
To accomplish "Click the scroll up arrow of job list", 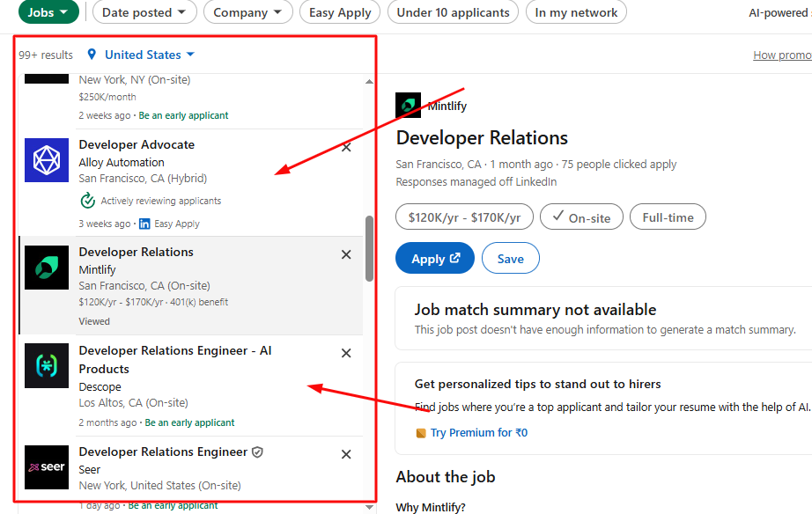I will [369, 81].
